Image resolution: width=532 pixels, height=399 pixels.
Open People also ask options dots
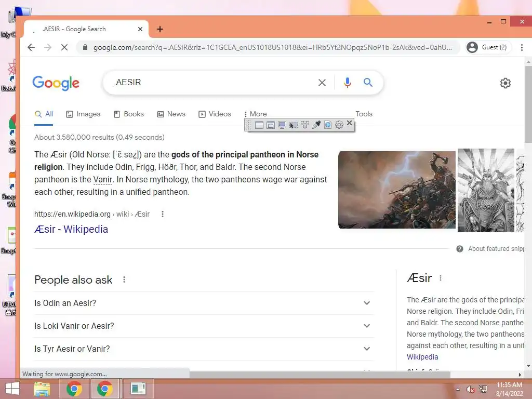[124, 280]
